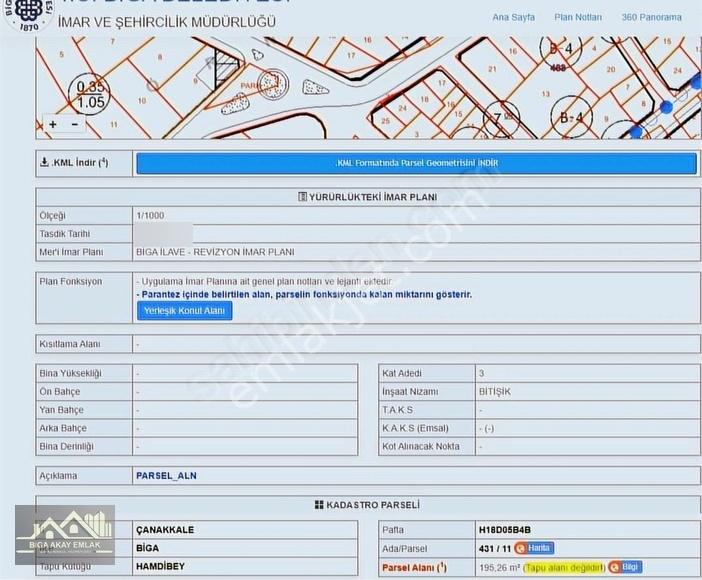
Task: Open the Harita button next to 431 / 11
Action: click(535, 548)
